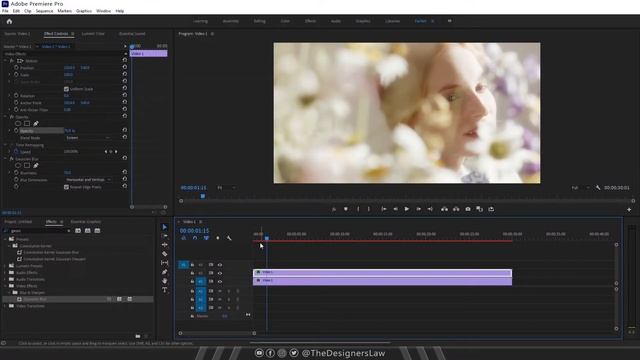Switch to the Project panel tab
This screenshot has width=640, height=360.
[18, 222]
